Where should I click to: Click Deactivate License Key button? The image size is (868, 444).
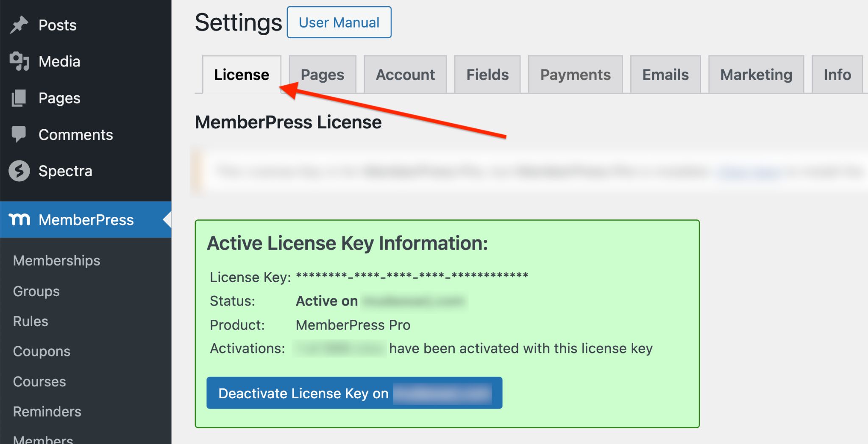click(354, 393)
